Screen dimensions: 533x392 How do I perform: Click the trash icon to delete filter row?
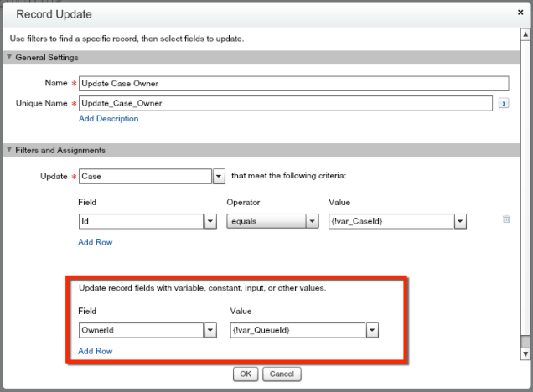[x=506, y=219]
